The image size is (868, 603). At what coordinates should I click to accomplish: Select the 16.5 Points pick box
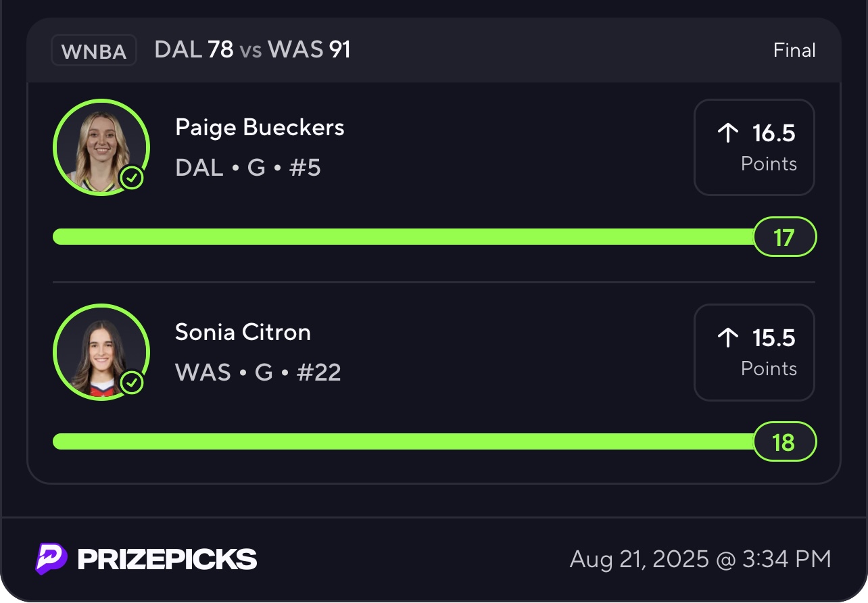(x=754, y=147)
